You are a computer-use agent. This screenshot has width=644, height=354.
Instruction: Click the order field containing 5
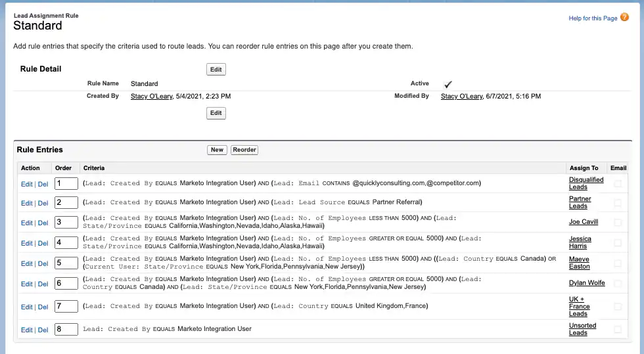(x=66, y=263)
